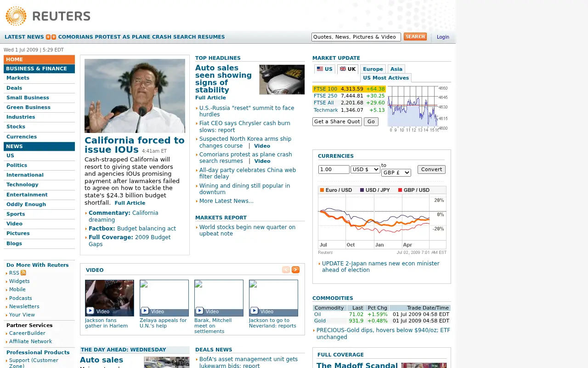The height and width of the screenshot is (368, 588).
Task: Go to previous videos with left arrow
Action: coord(286,270)
